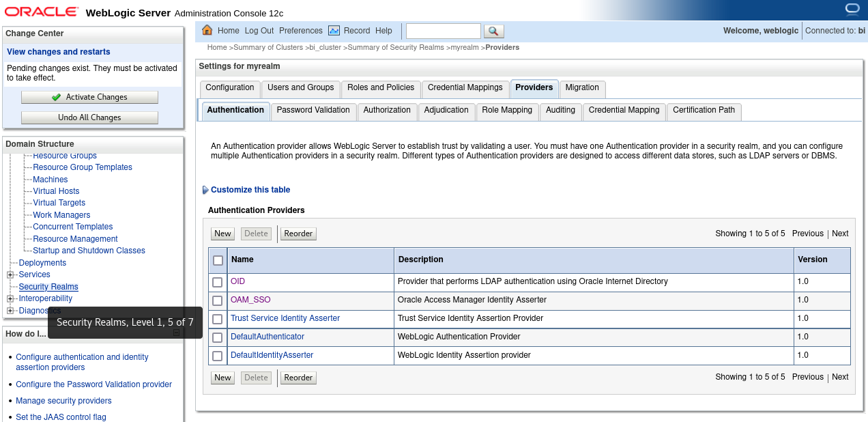
Task: Click the Home house icon in toolbar
Action: (207, 30)
